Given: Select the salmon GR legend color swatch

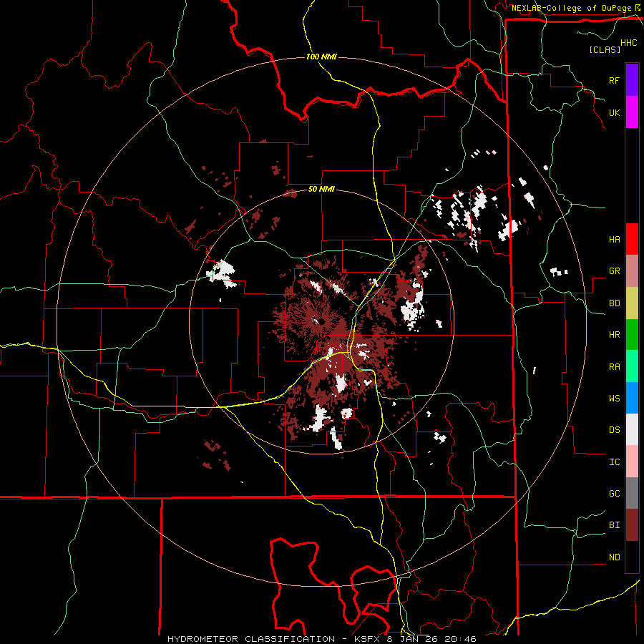Looking at the screenshot, I should [x=632, y=270].
